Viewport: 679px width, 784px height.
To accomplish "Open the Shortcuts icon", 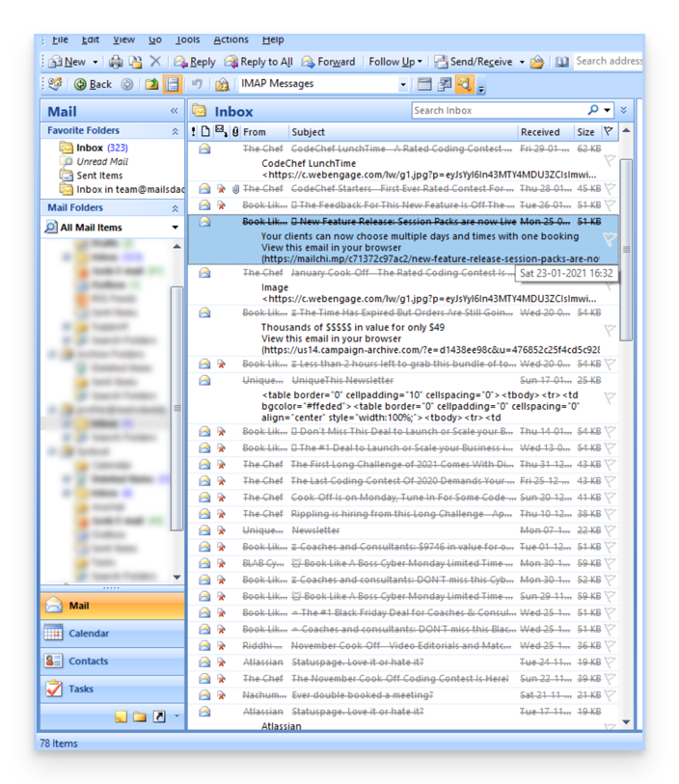I will pyautogui.click(x=159, y=717).
